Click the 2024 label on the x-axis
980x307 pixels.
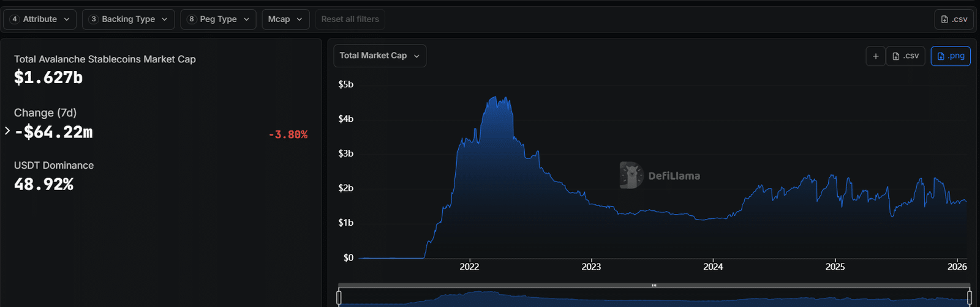(713, 267)
